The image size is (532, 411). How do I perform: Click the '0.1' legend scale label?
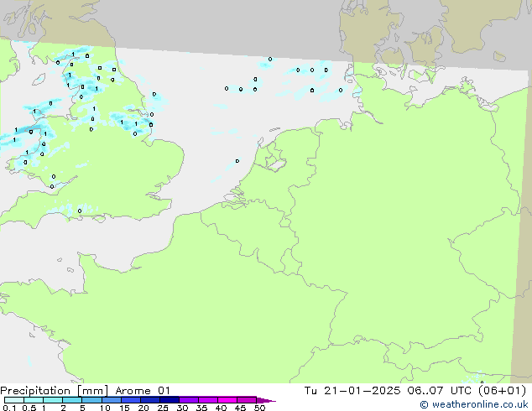point(9,408)
